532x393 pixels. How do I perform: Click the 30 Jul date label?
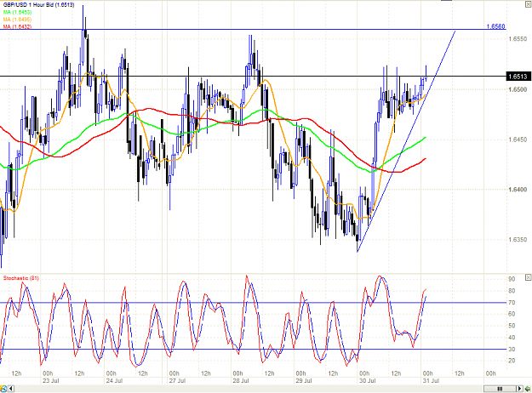click(x=368, y=381)
